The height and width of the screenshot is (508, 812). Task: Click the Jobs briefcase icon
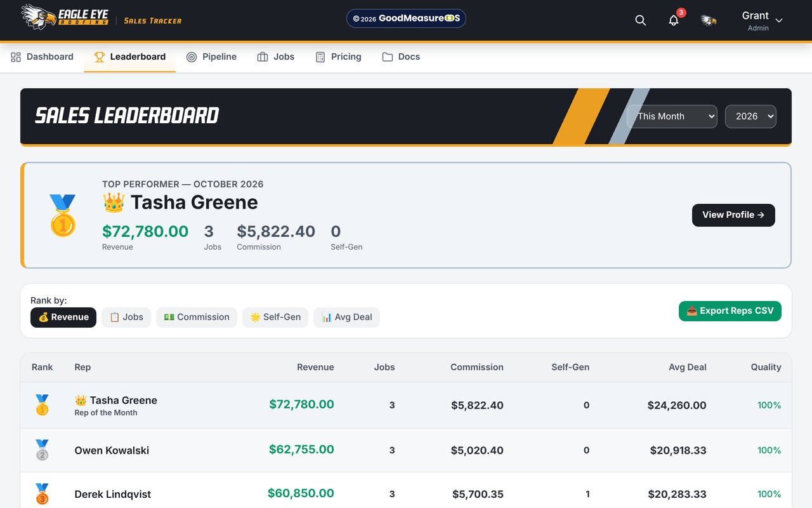[263, 57]
